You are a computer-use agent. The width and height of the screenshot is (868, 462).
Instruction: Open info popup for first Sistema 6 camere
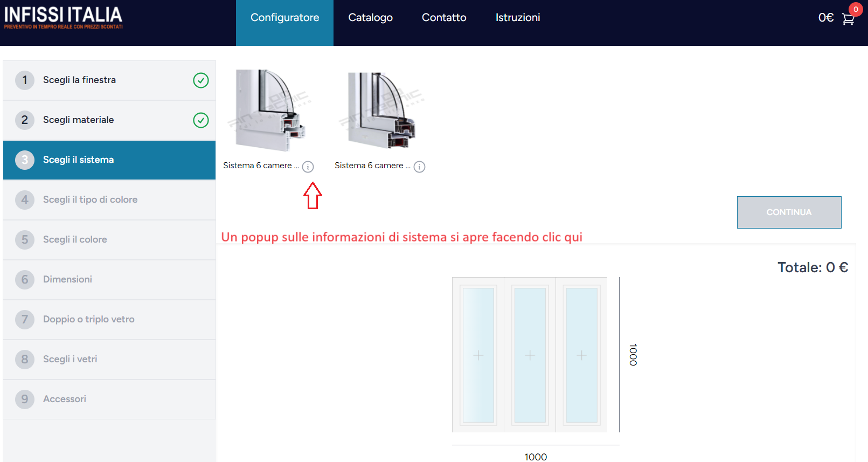[308, 167]
